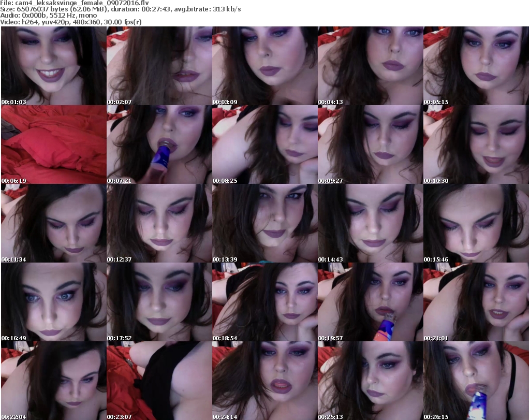Click the file name cam4_leksaksvinge_female_09072016.flv

82,3
